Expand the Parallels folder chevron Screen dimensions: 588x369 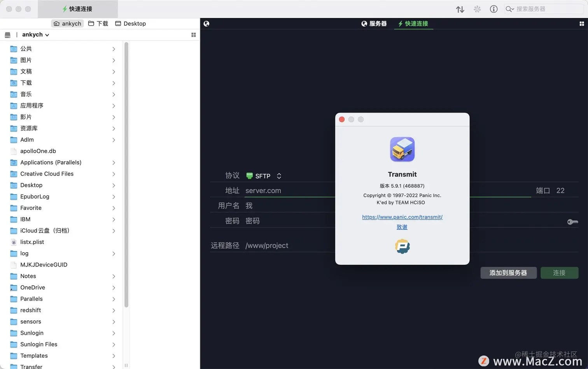[x=114, y=299]
